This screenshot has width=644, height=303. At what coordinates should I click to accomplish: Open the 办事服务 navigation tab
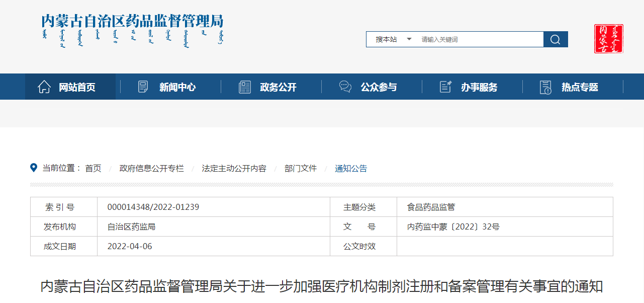[479, 87]
